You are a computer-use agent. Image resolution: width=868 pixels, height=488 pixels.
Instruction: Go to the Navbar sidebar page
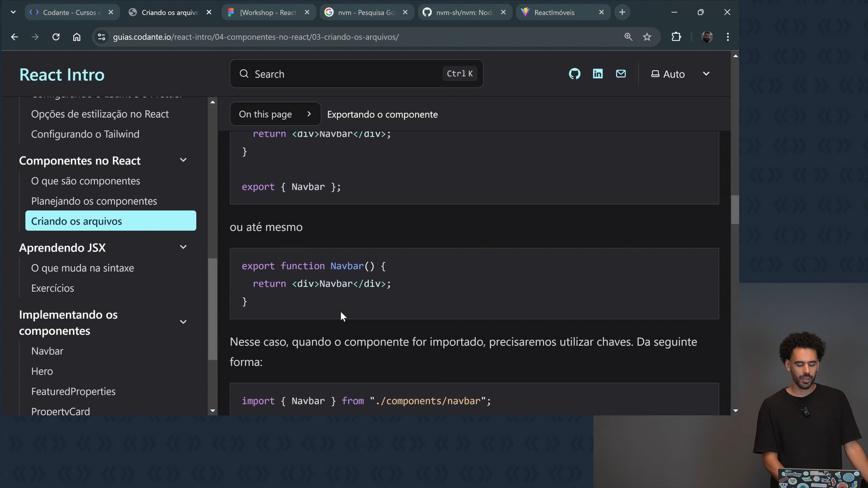(47, 351)
